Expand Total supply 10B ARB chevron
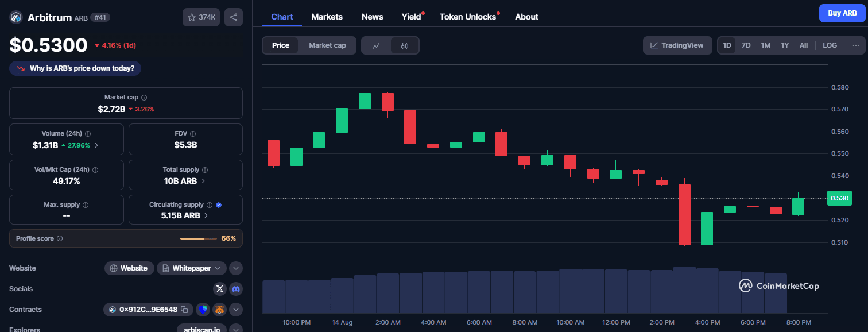868x332 pixels. (x=203, y=181)
